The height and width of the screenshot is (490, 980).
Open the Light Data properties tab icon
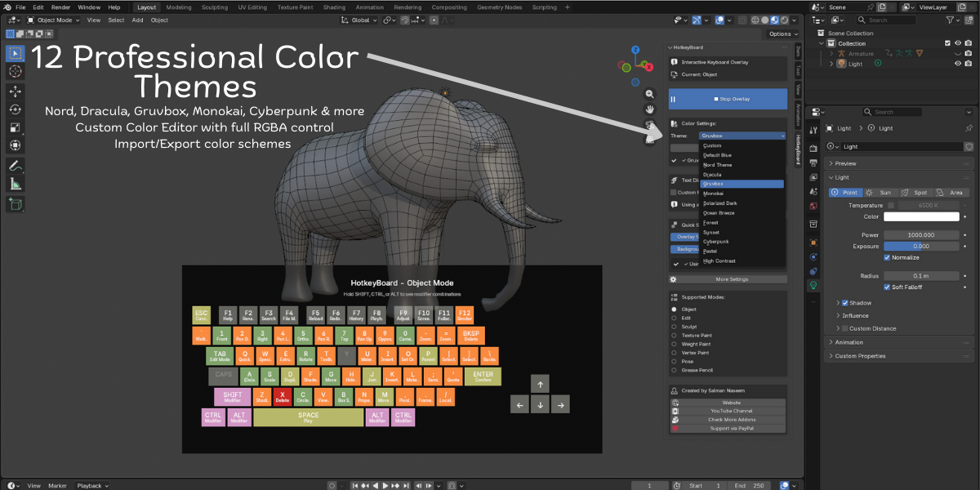click(x=813, y=286)
